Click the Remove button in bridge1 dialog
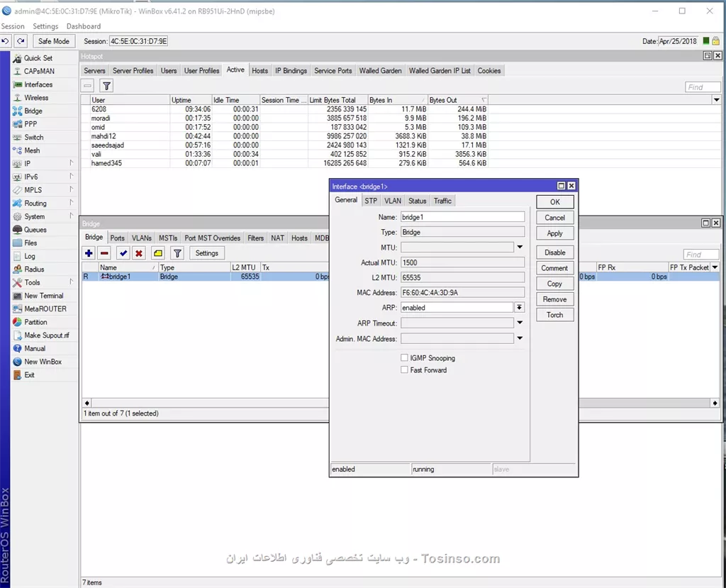The image size is (726, 588). click(555, 299)
